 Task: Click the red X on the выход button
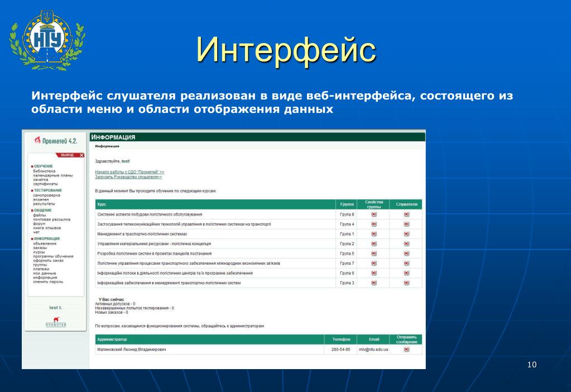coord(81,155)
